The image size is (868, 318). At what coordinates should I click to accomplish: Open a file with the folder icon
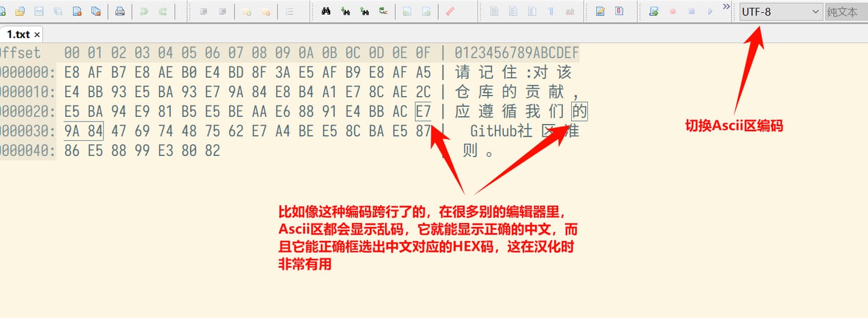pyautogui.click(x=20, y=11)
